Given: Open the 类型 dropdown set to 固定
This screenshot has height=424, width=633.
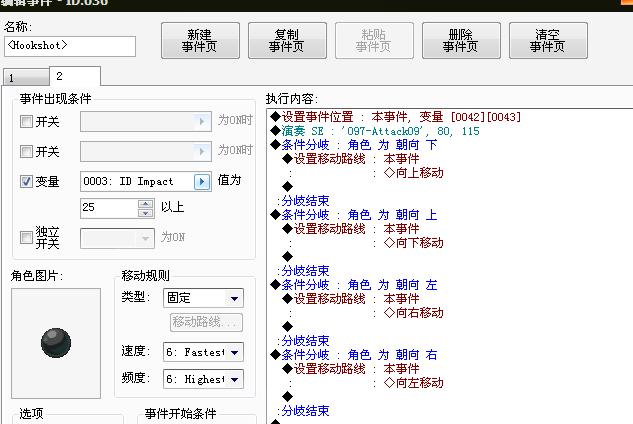Looking at the screenshot, I should 203,298.
